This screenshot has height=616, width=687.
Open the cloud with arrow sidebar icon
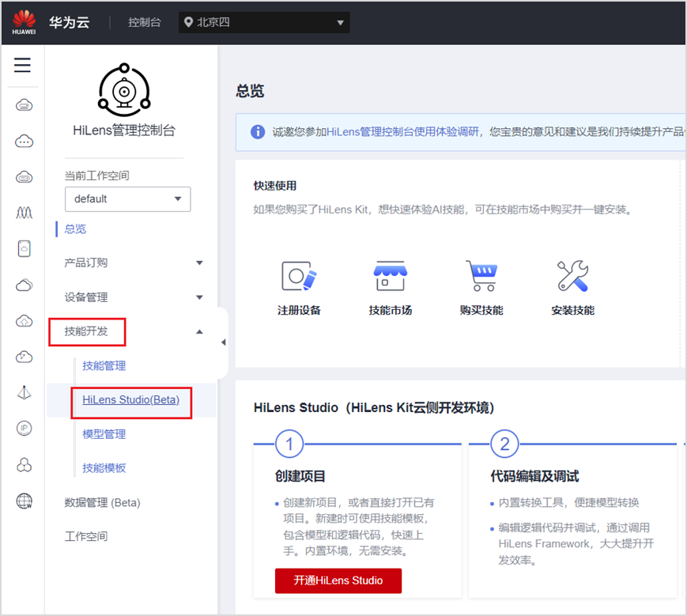coord(24,357)
